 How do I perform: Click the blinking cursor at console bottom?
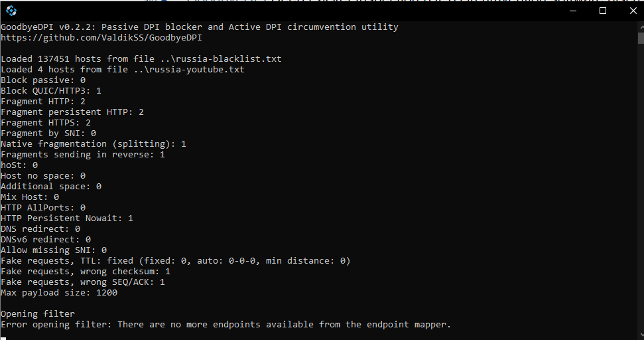pos(3,338)
